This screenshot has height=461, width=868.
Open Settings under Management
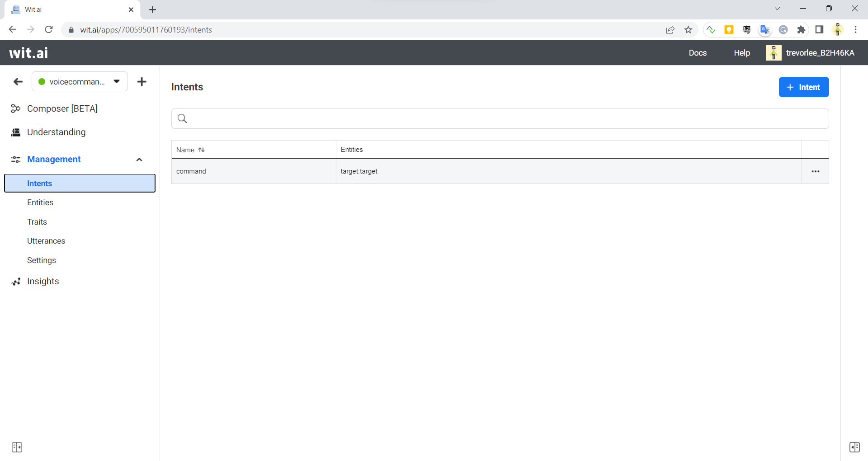(x=42, y=260)
